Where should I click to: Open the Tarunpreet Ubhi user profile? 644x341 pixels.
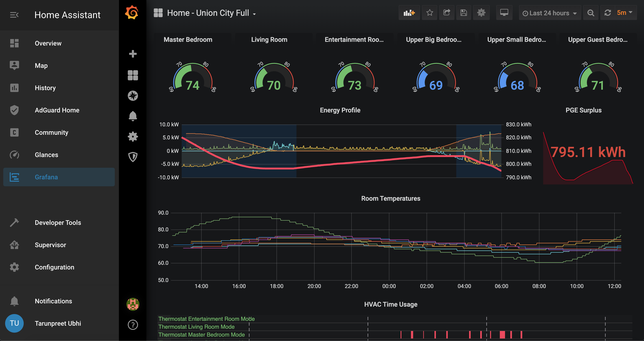click(x=58, y=323)
